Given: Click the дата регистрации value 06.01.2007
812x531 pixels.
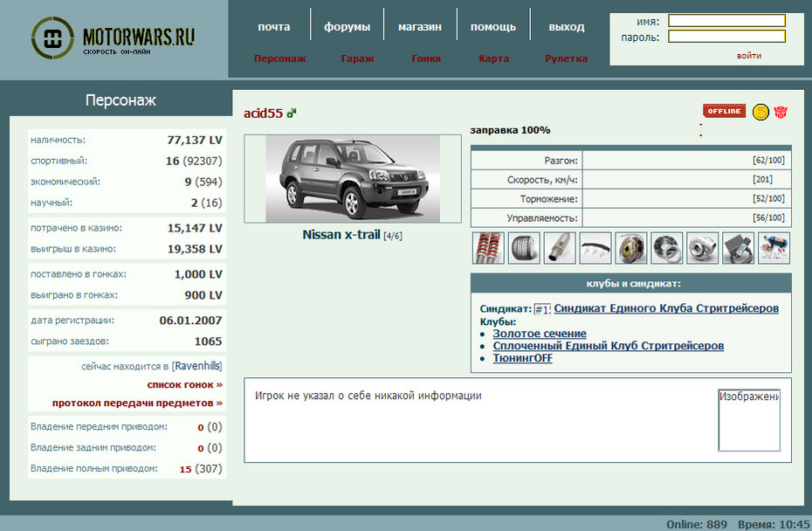Looking at the screenshot, I should coord(190,321).
